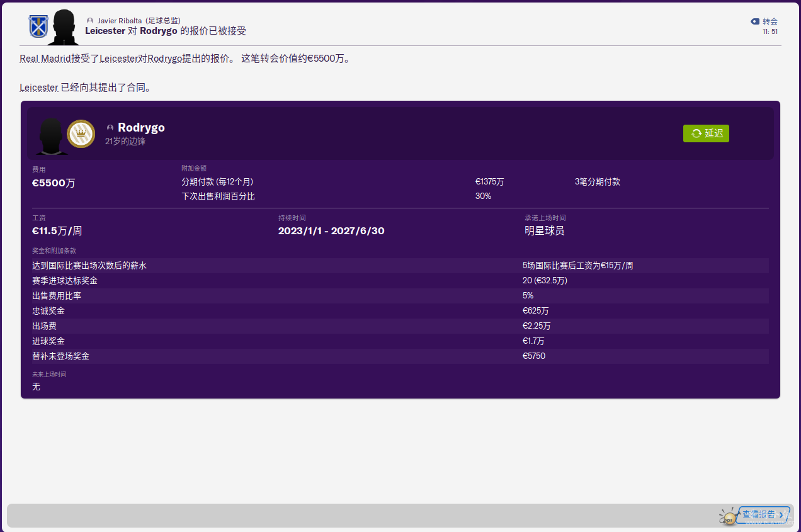The height and width of the screenshot is (532, 801).
Task: Click the 3笔分期付款 text
Action: coord(598,182)
